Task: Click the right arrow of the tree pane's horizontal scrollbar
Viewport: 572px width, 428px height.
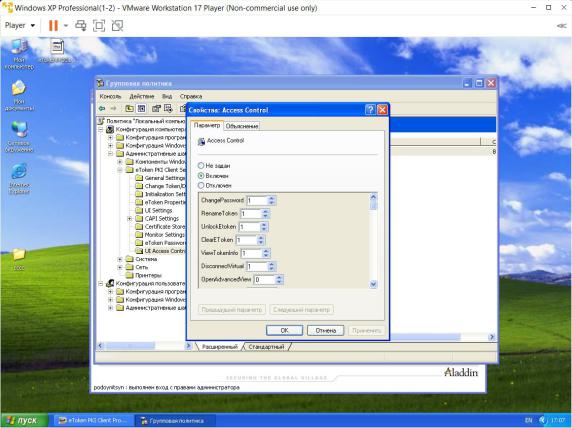Action: (189, 345)
